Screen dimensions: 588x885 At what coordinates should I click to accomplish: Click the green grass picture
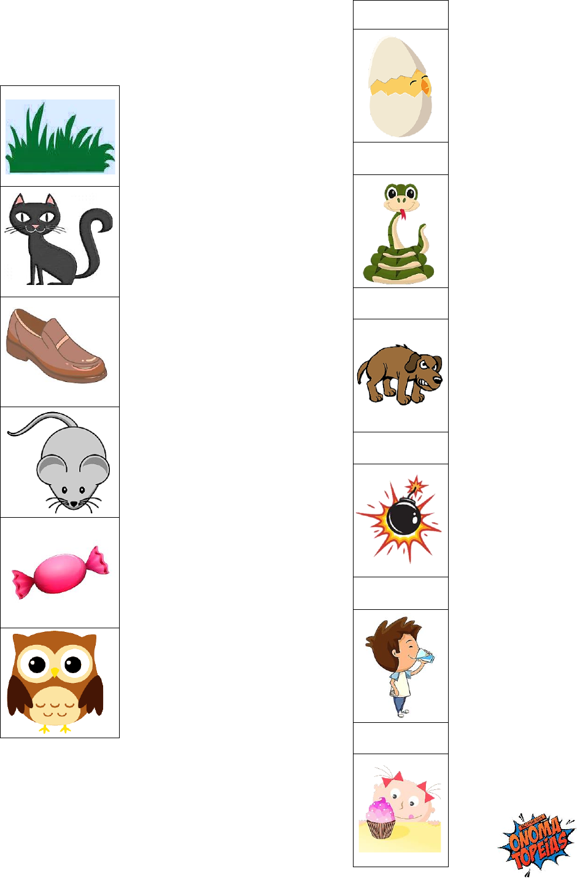tap(60, 137)
